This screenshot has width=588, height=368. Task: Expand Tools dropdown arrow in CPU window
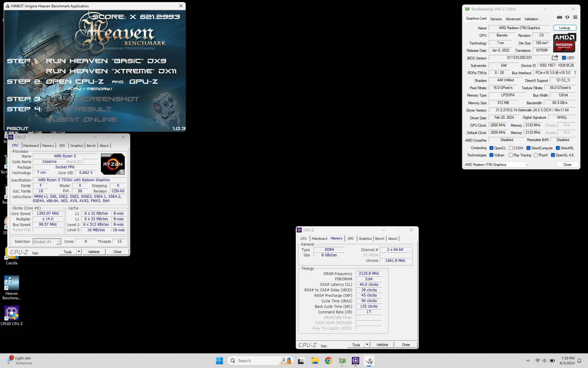pos(79,252)
